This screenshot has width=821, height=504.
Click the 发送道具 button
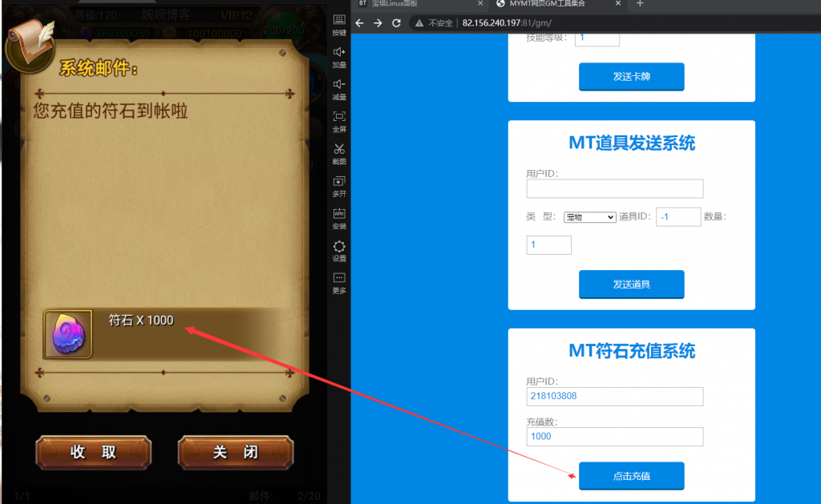click(x=631, y=284)
